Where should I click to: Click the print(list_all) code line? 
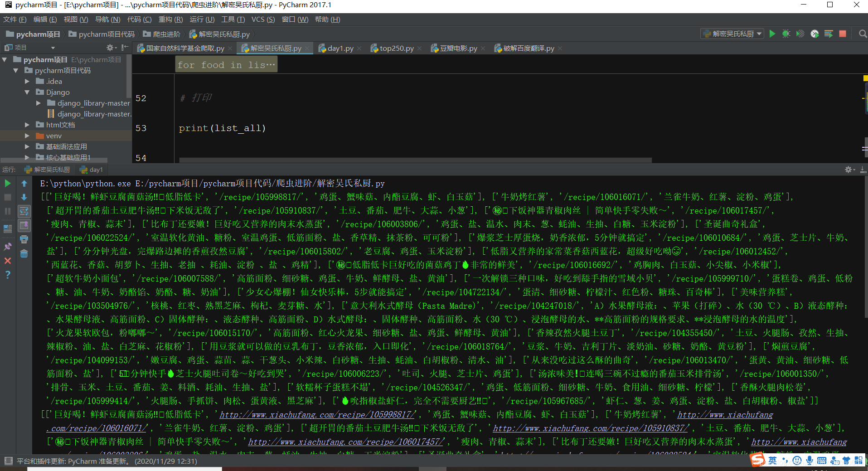(x=222, y=128)
